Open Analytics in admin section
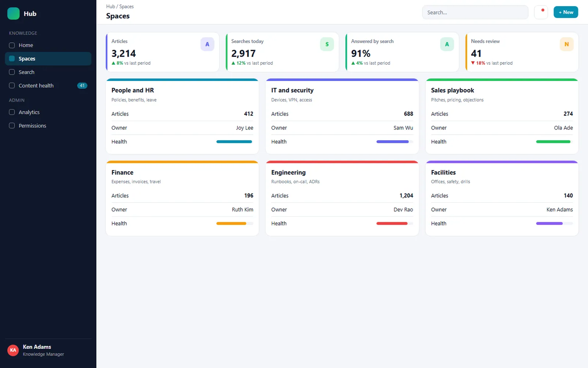Image resolution: width=588 pixels, height=368 pixels. pyautogui.click(x=48, y=112)
